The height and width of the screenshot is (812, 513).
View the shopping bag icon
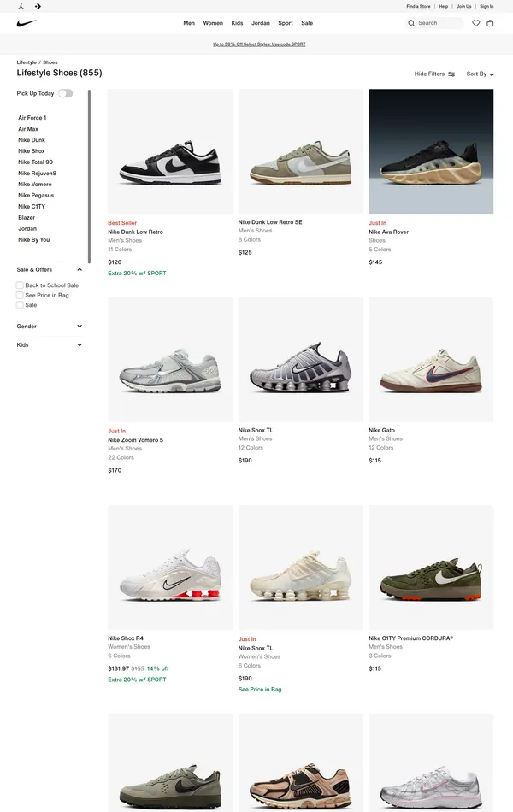coord(491,23)
